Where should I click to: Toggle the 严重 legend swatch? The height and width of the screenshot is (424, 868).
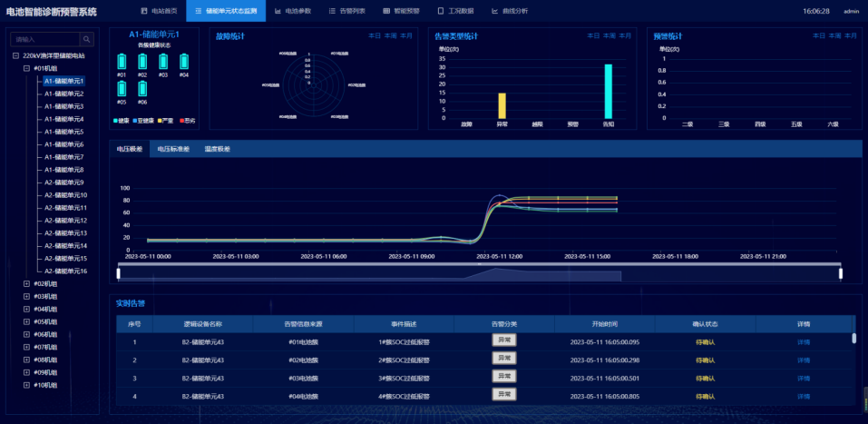tap(159, 121)
